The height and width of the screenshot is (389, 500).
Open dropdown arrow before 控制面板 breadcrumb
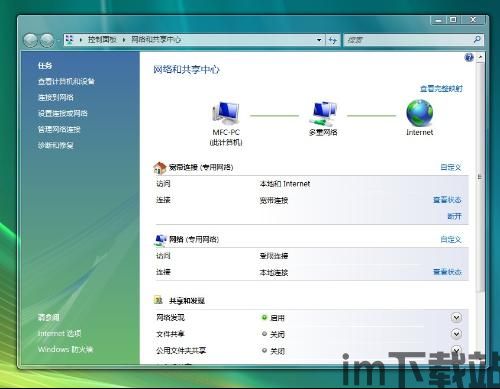tap(80, 40)
